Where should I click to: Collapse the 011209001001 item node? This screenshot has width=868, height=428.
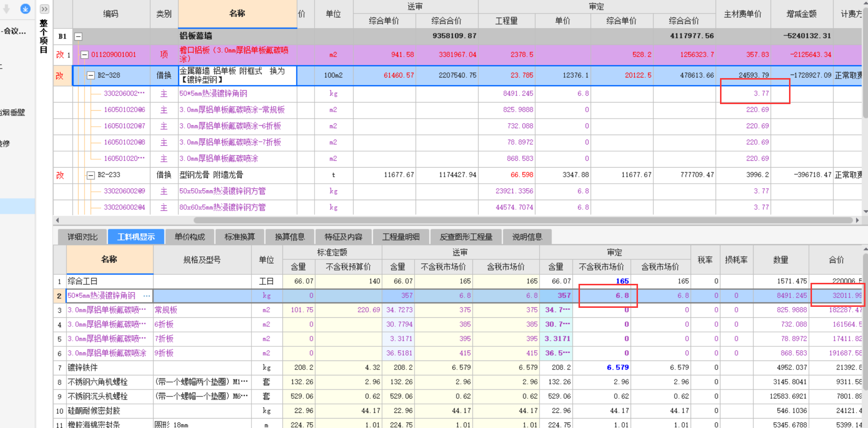(x=84, y=55)
